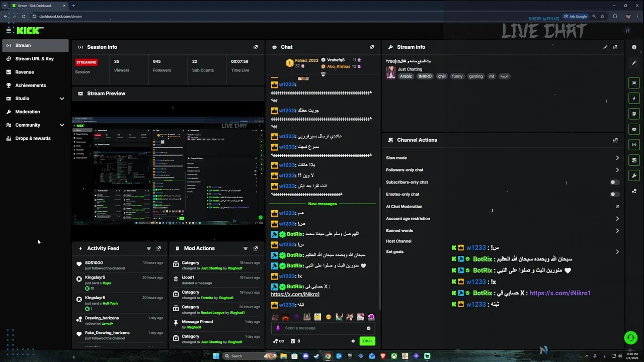Click the note widget in right sidebar
644x362 pixels.
[634, 114]
